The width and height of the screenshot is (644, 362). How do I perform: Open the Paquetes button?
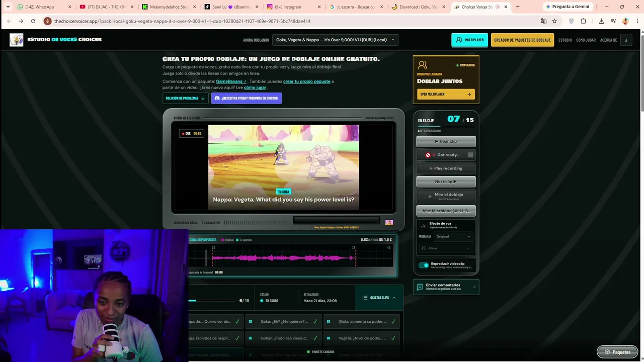pyautogui.click(x=617, y=352)
